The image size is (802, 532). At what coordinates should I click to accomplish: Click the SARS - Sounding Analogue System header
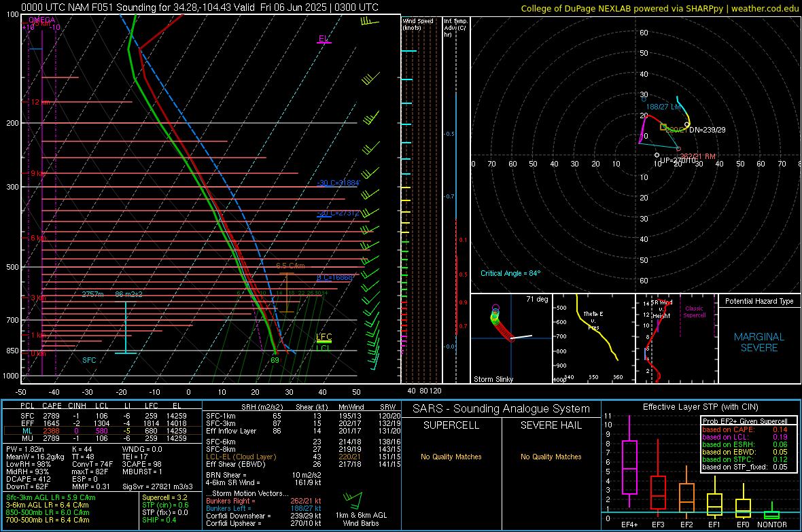(x=502, y=409)
